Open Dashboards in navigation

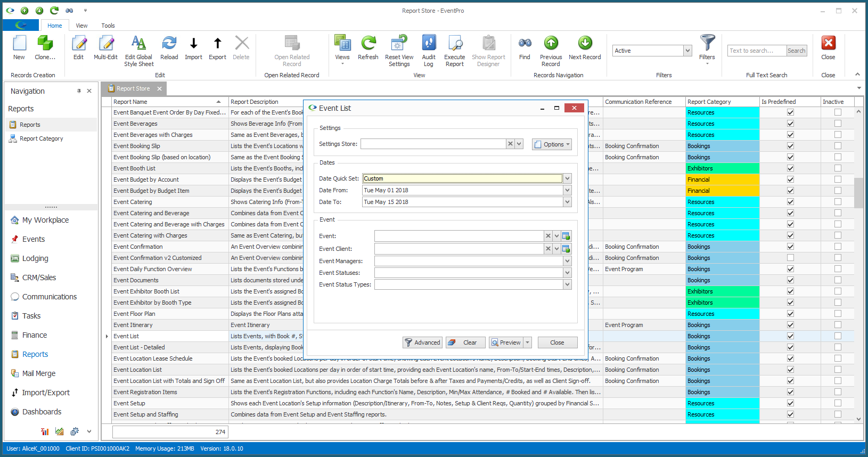tap(42, 412)
